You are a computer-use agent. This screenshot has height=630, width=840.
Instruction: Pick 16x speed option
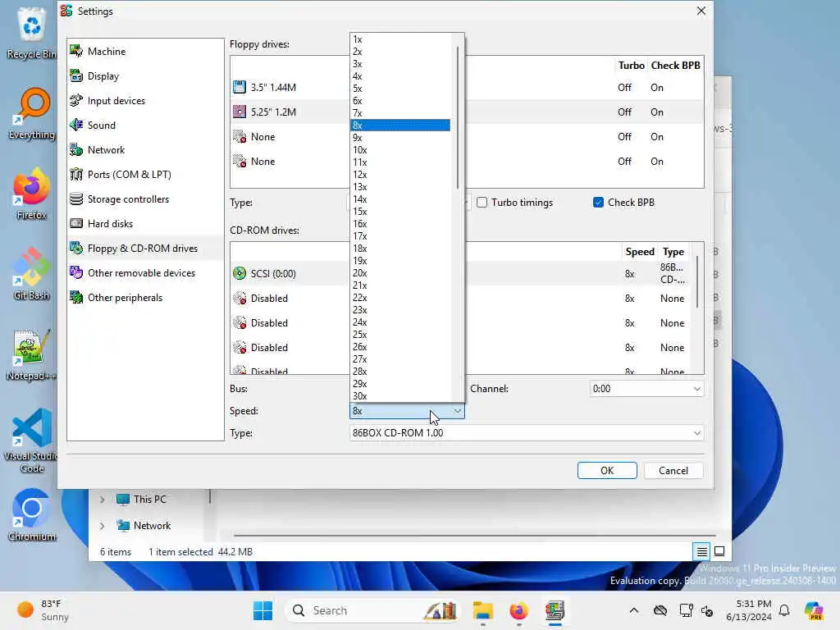tap(400, 224)
